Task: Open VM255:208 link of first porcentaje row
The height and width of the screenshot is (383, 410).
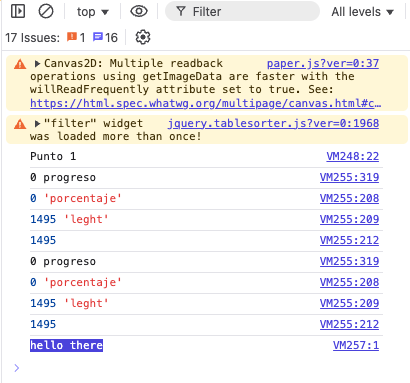Action: [x=349, y=198]
